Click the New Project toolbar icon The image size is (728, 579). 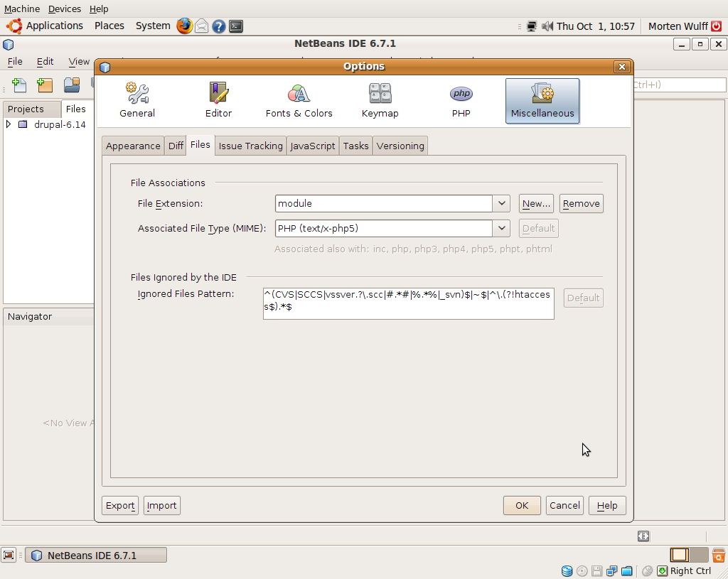point(45,85)
